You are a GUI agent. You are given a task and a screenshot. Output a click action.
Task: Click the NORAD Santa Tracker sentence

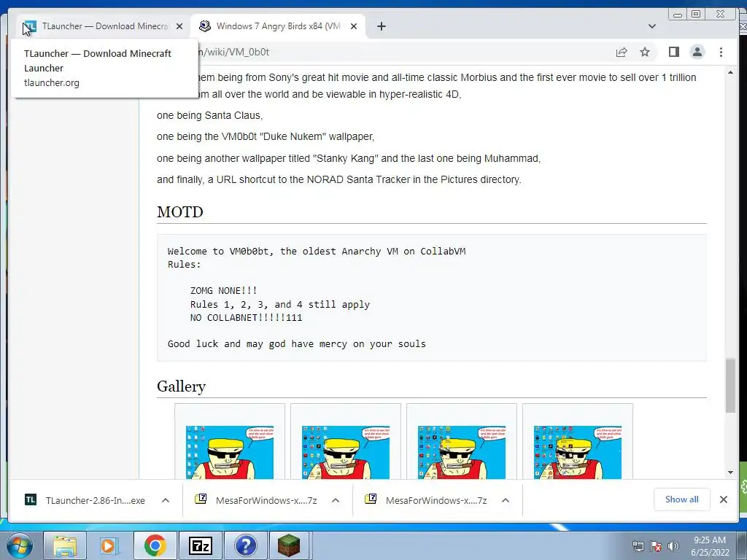(x=339, y=179)
